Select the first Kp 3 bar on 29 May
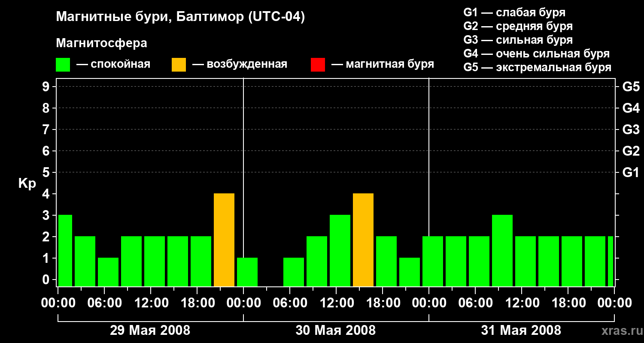The image size is (644, 343). pos(65,250)
